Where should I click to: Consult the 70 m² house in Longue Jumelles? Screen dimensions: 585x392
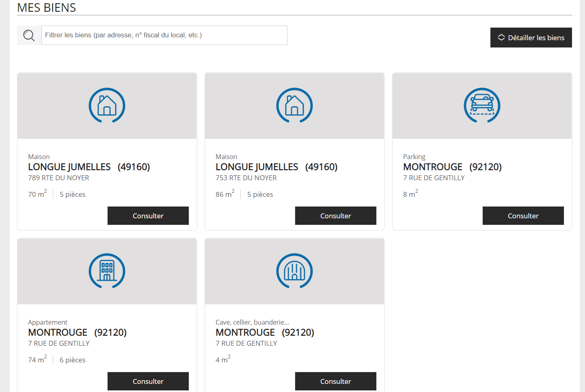148,216
